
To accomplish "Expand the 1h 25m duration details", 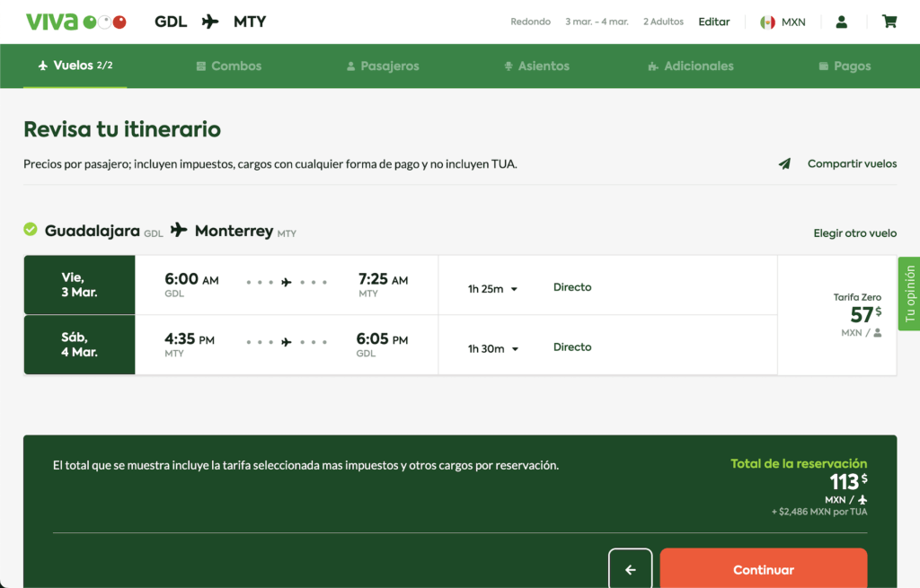I will (x=492, y=289).
